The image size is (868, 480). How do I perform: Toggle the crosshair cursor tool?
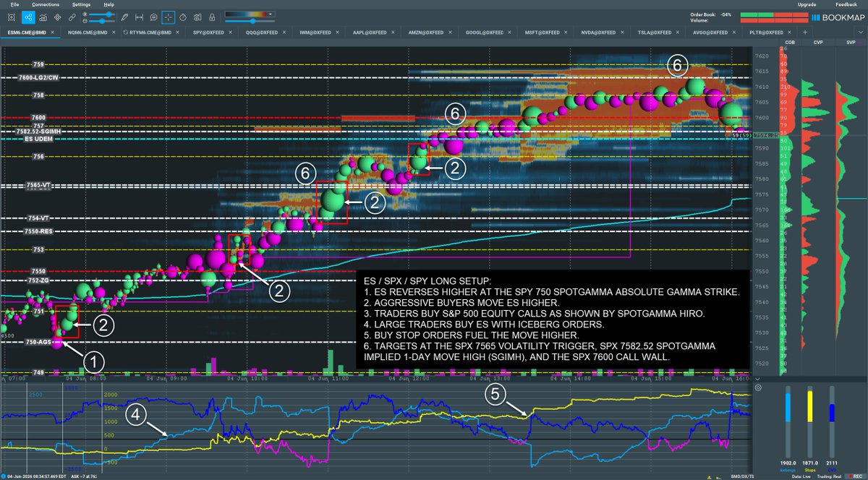[168, 17]
